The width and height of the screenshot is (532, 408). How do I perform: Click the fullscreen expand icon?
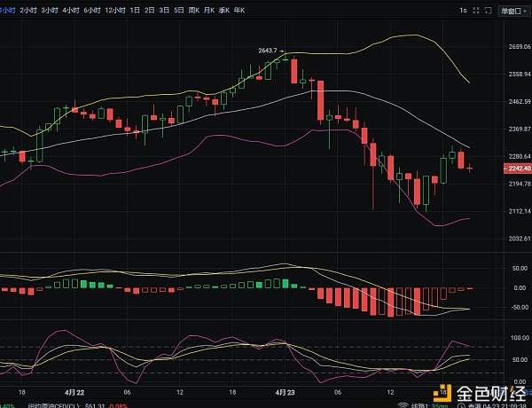(x=476, y=11)
